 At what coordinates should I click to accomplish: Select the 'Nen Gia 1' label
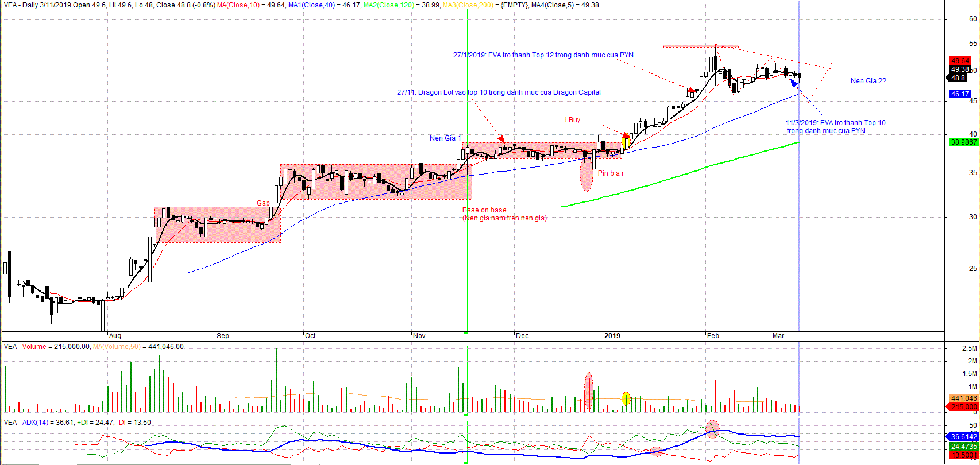(445, 138)
